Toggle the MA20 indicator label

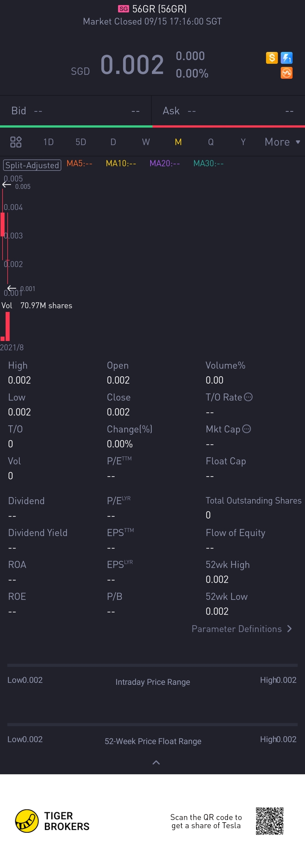tap(164, 163)
